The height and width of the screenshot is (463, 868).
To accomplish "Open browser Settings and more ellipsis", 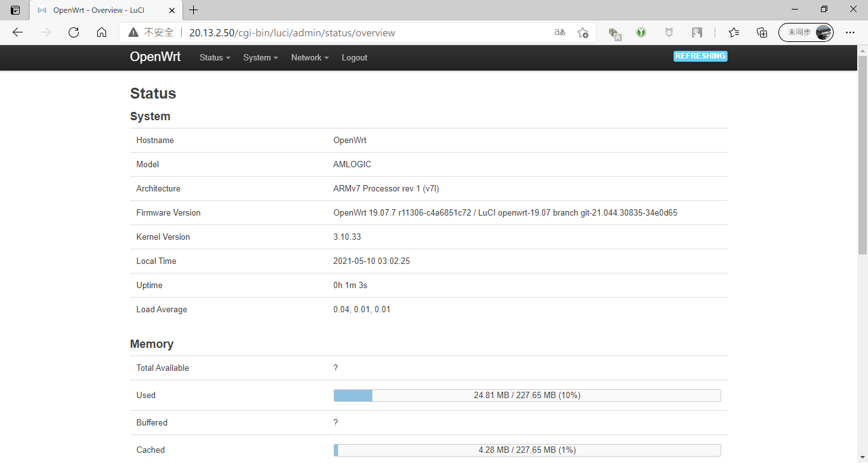I will (850, 32).
